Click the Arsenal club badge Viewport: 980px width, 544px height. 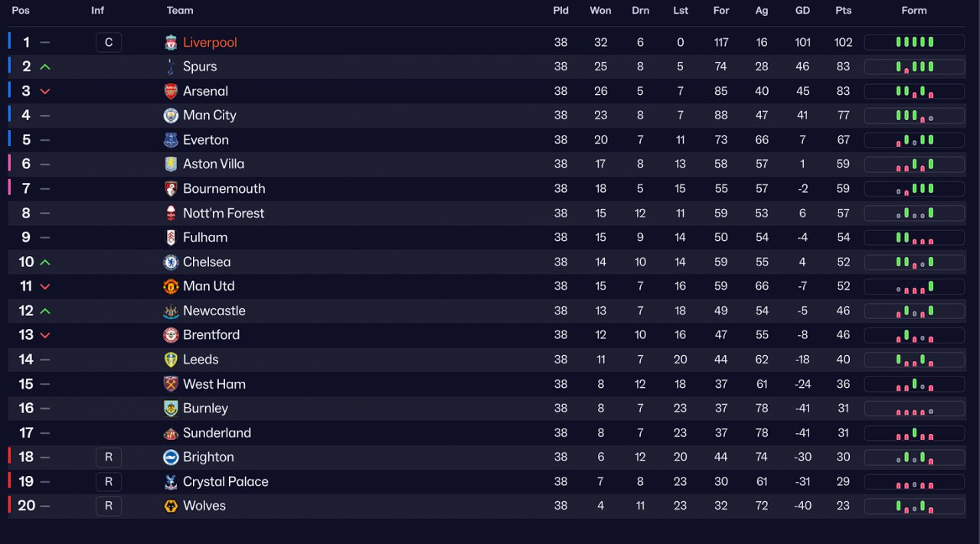[171, 92]
